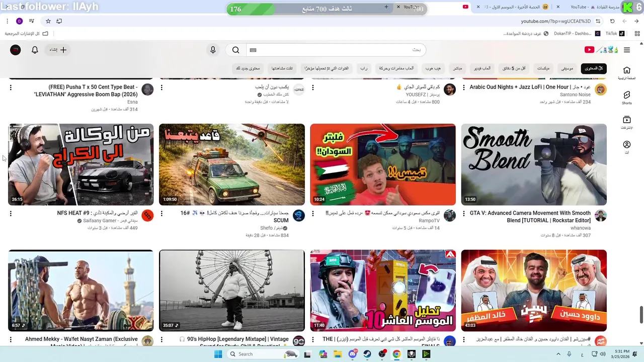Open Windows Start menu

(x=218, y=354)
